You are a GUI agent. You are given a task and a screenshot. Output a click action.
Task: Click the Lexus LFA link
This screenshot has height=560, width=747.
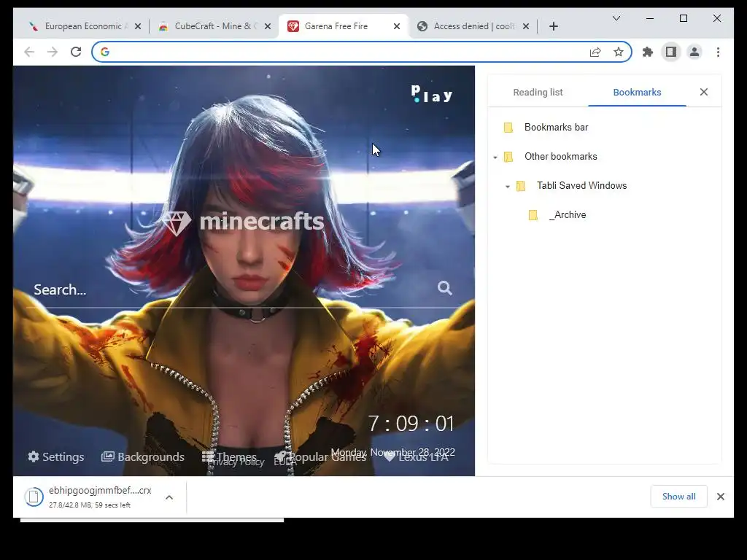tap(417, 456)
